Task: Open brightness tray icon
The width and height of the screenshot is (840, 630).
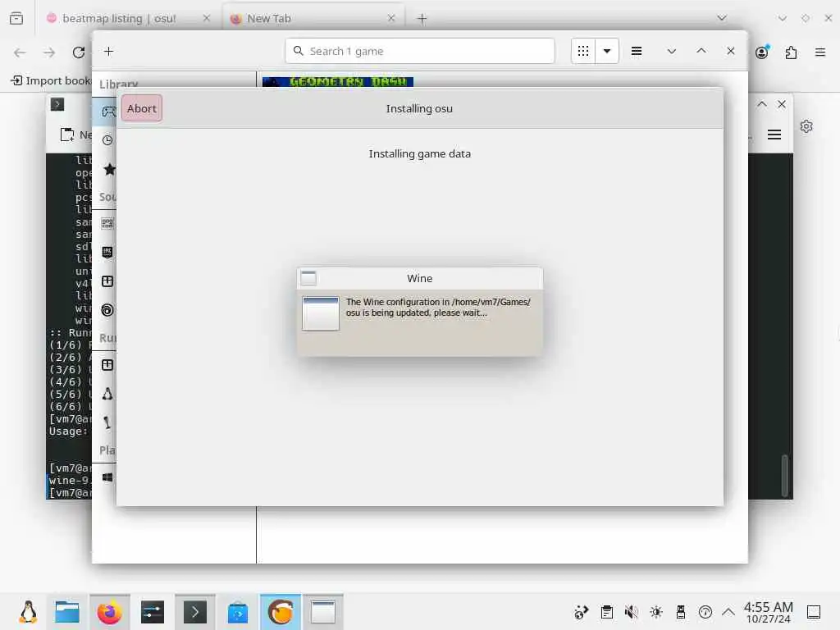Action: [x=655, y=612]
